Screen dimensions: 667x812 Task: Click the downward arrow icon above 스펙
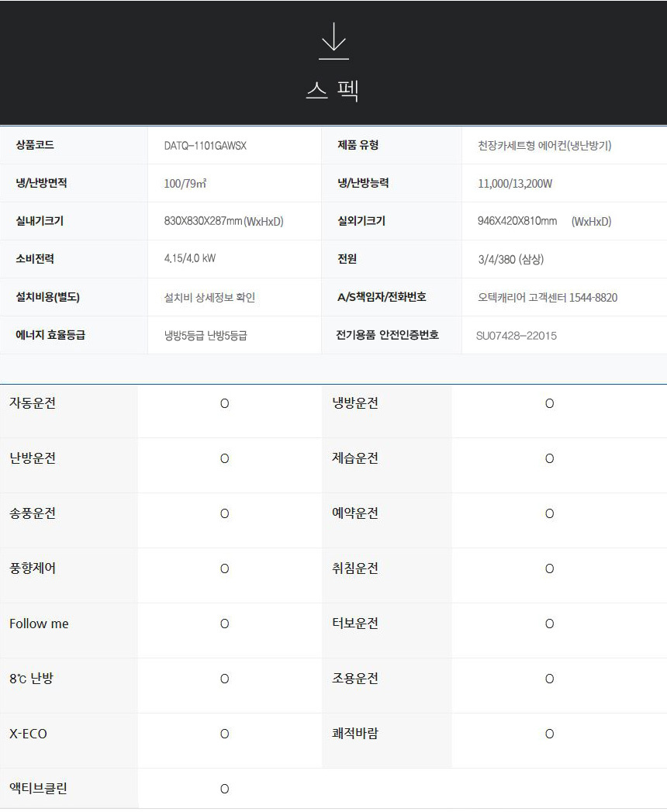tap(333, 41)
